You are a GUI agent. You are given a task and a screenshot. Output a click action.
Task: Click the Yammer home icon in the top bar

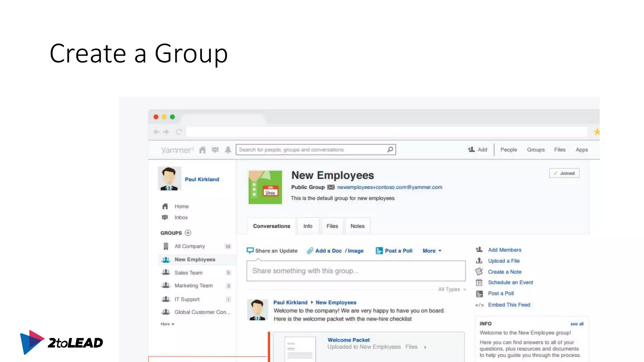pyautogui.click(x=203, y=150)
